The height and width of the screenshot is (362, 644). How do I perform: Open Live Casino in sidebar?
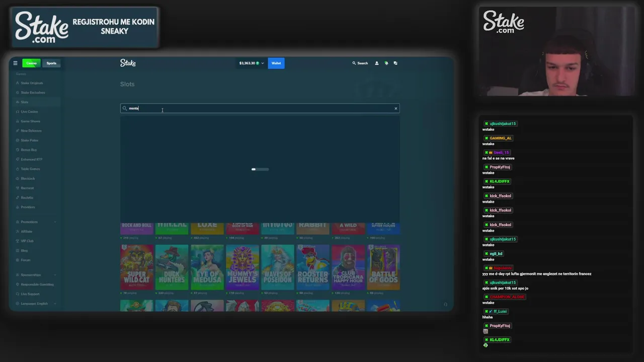(29, 112)
